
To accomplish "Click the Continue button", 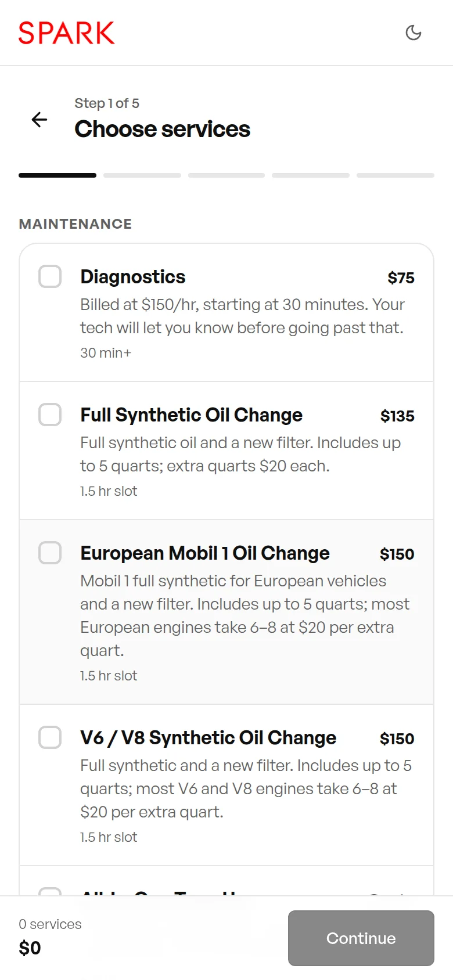I will tap(361, 938).
